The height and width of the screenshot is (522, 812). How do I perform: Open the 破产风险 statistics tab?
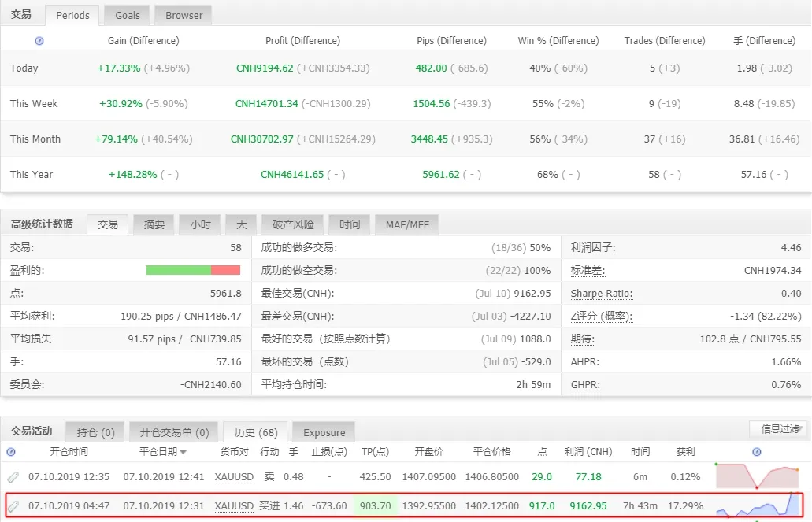pyautogui.click(x=293, y=224)
